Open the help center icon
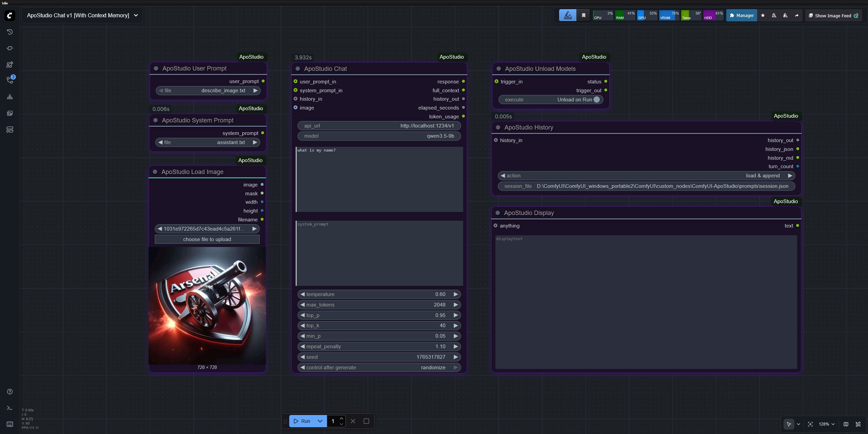The image size is (868, 434). coord(10,392)
